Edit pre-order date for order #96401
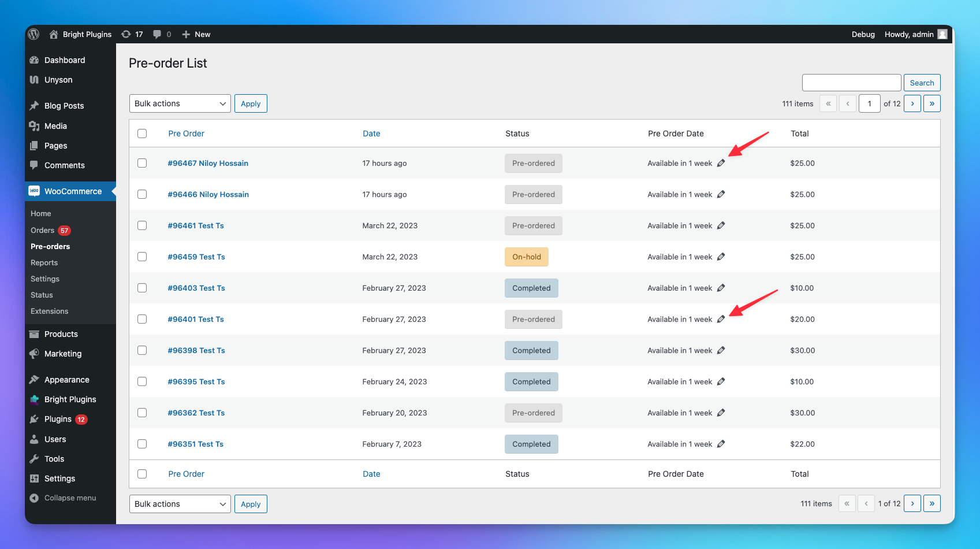This screenshot has width=980, height=549. point(721,320)
